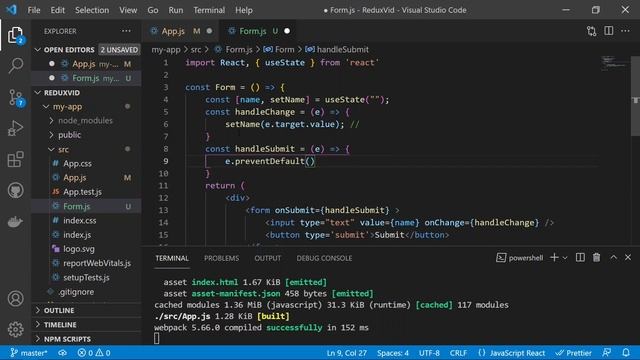
Task: Collapse the my-app folder
Action: [46, 107]
